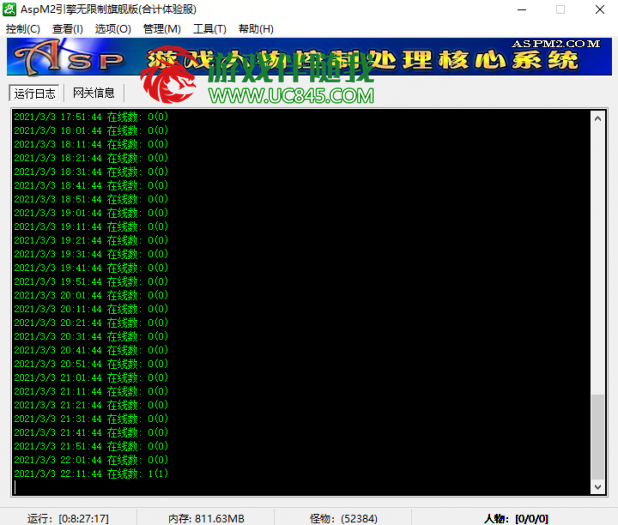Click the ASP logo banner
This screenshot has width=618, height=525.
[x=309, y=57]
